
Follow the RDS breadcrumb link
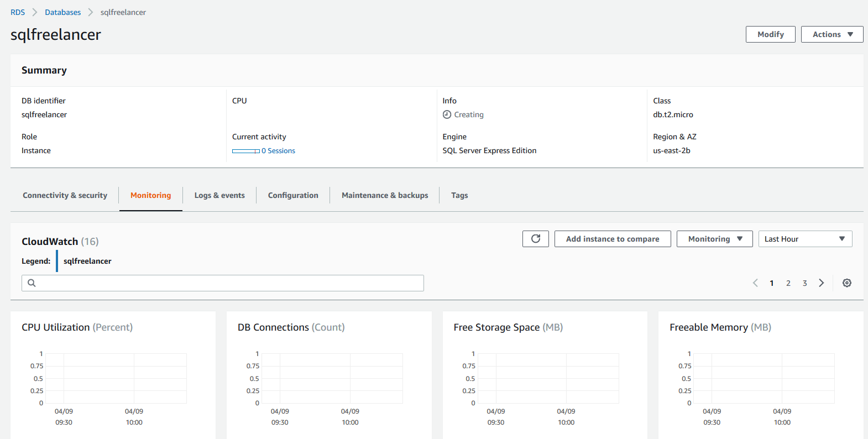coord(18,12)
